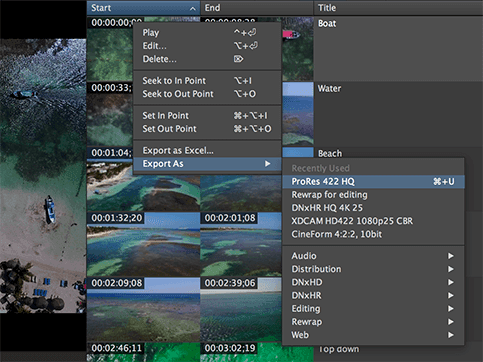Click the 00:00:00;00 start thumbnail
The width and height of the screenshot is (483, 362).
[x=110, y=48]
